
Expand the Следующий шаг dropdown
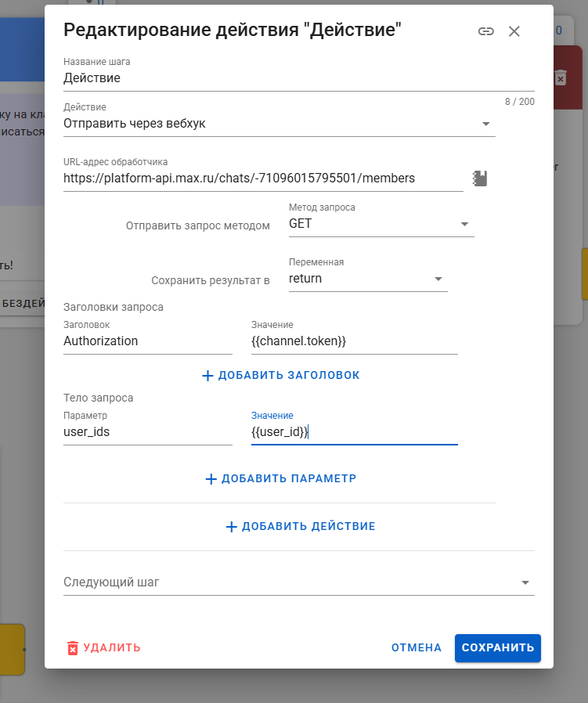point(298,582)
